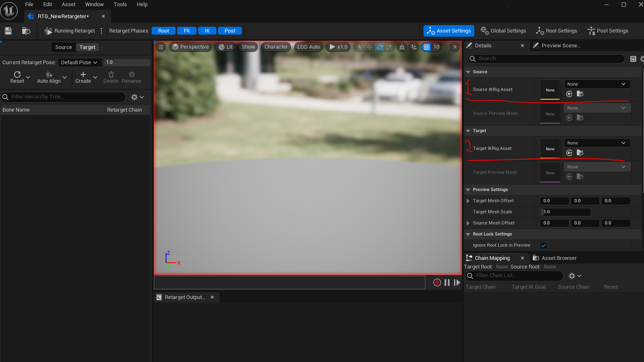Toggle coordinate space icon in viewport
Image resolution: width=644 pixels, height=362 pixels.
pyautogui.click(x=402, y=47)
